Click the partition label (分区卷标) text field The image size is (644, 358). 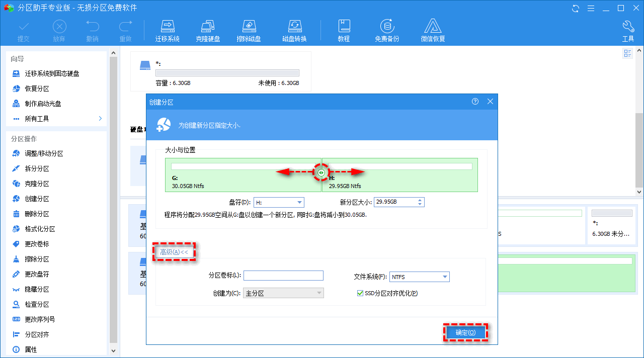pos(283,276)
